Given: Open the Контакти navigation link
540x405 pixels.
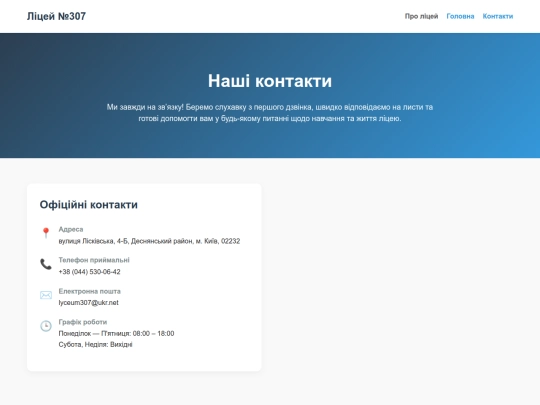Looking at the screenshot, I should 498,16.
